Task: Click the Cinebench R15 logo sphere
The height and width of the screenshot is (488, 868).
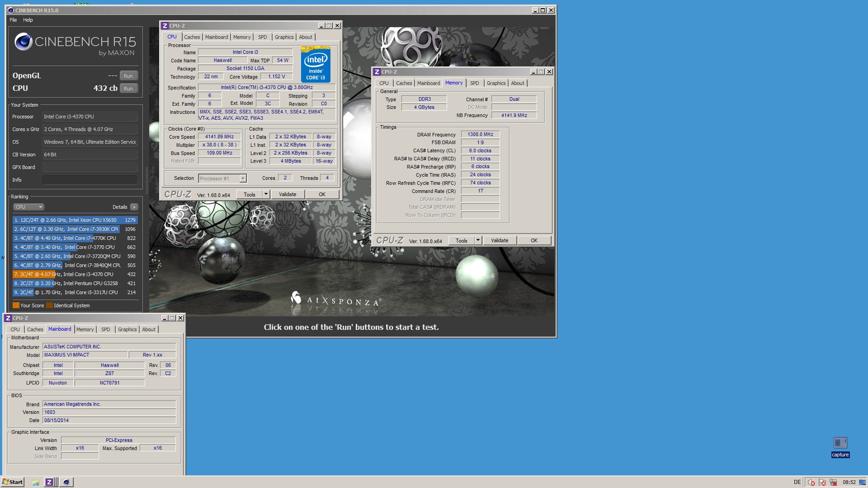Action: pyautogui.click(x=23, y=42)
